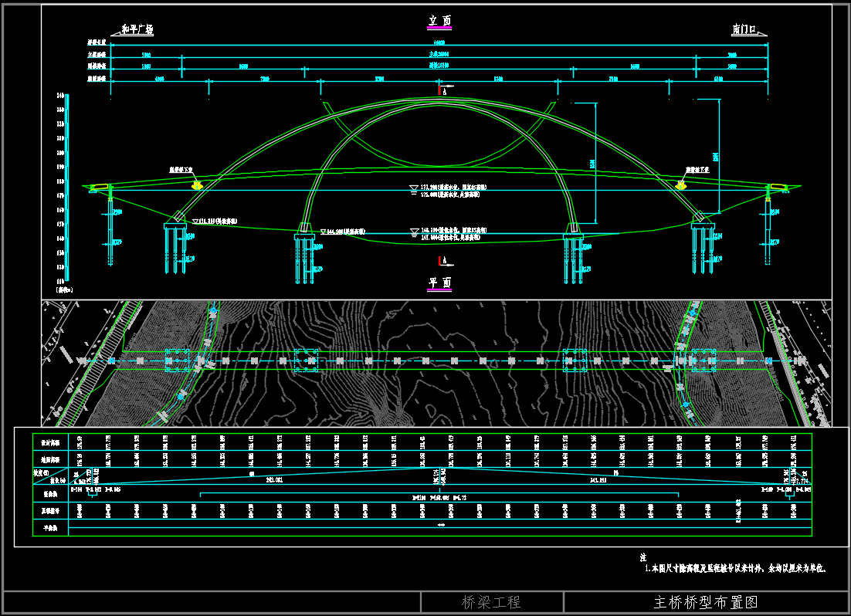Click the magenta underline beneath 立面 title
Screen dimensions: 851x616
point(440,29)
